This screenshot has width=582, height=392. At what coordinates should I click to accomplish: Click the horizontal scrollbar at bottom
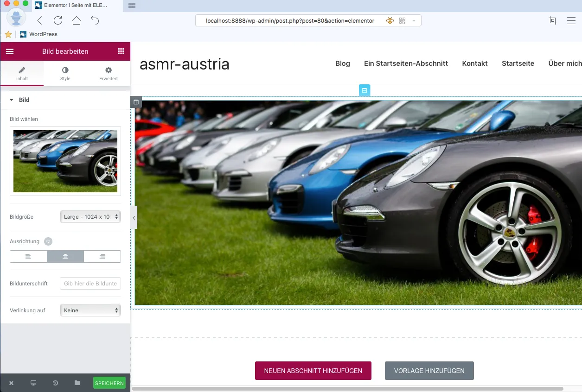point(348,389)
